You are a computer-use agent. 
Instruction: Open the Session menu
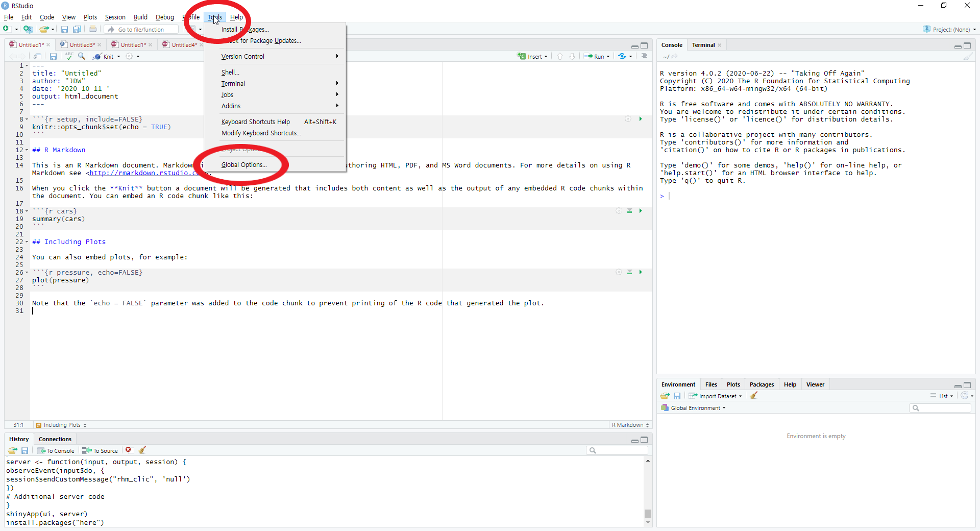pos(115,17)
